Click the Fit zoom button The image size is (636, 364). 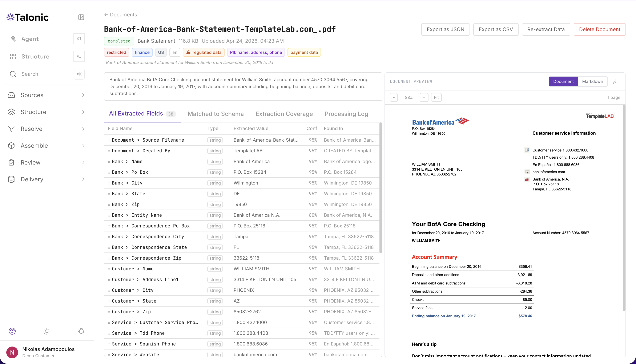tap(436, 97)
